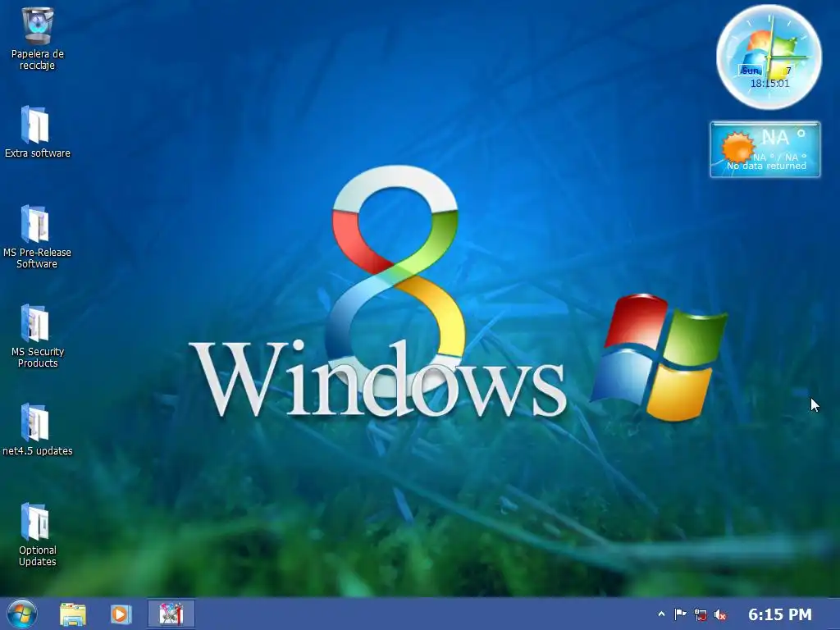The height and width of the screenshot is (630, 840).
Task: Open the Start menu orb
Action: coord(22,614)
